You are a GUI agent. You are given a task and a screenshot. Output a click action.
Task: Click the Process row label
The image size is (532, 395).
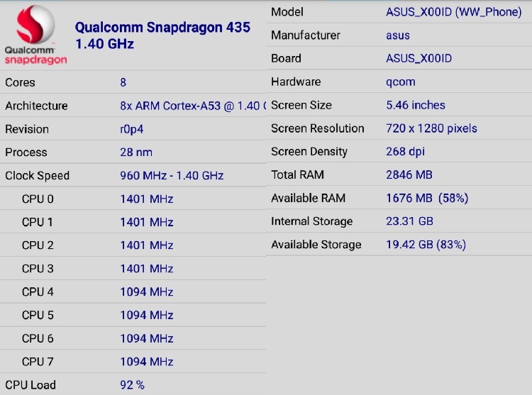point(26,152)
